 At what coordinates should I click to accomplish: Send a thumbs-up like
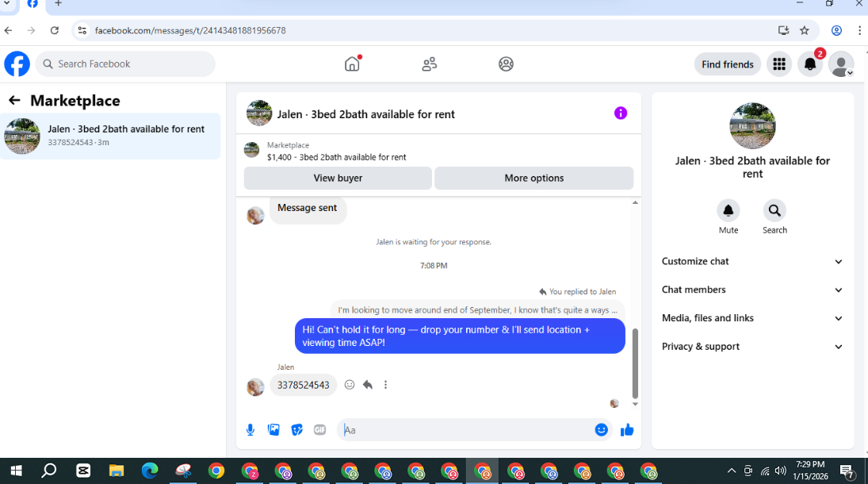[x=627, y=430]
